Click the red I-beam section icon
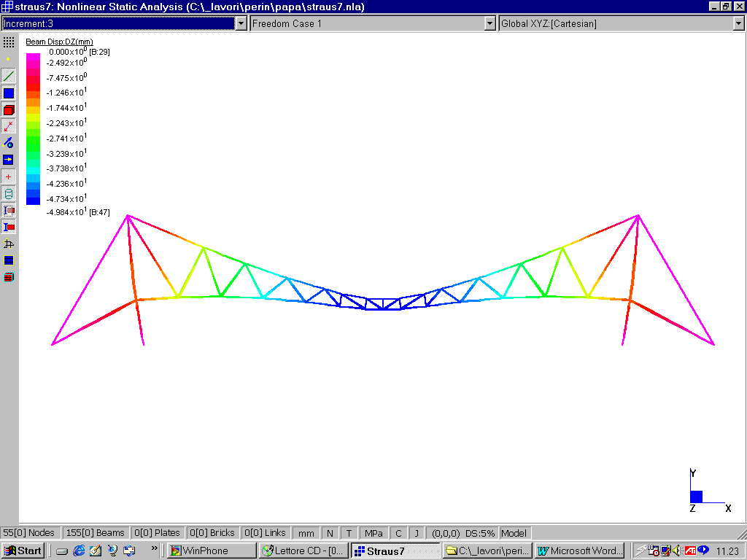The height and width of the screenshot is (560, 747). click(x=9, y=227)
